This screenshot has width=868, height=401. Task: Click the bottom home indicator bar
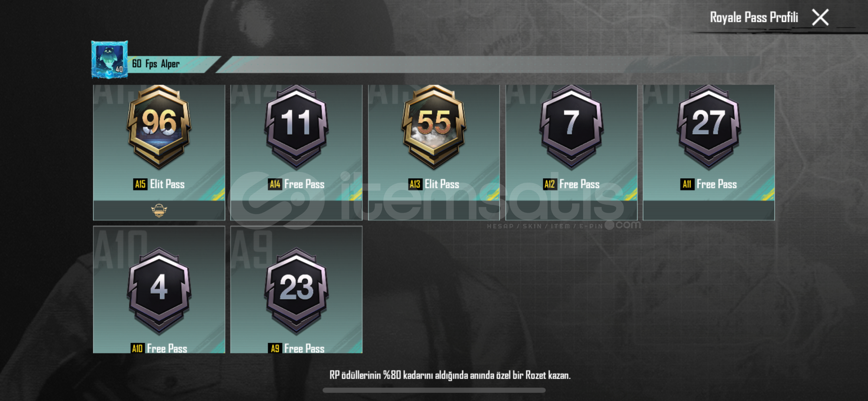coord(434,390)
